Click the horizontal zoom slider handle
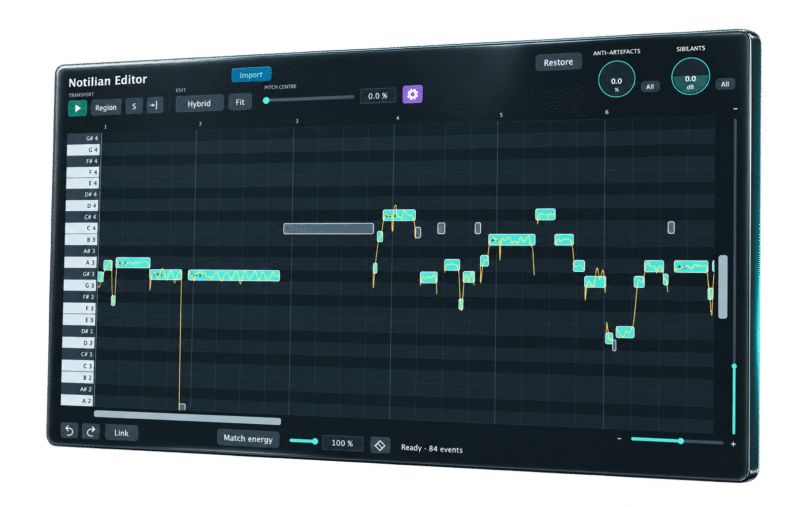The image size is (800, 507). tap(681, 441)
